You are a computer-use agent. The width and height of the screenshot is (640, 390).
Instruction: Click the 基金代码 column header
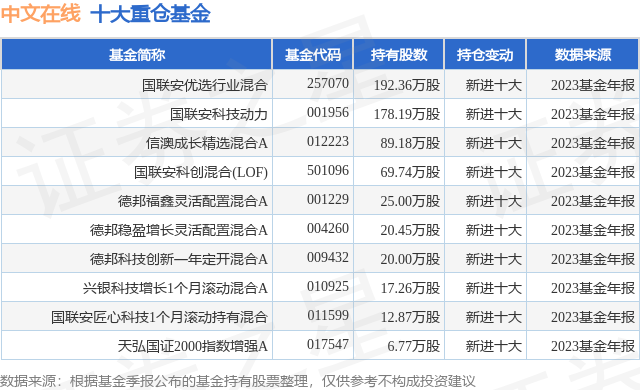(313, 54)
